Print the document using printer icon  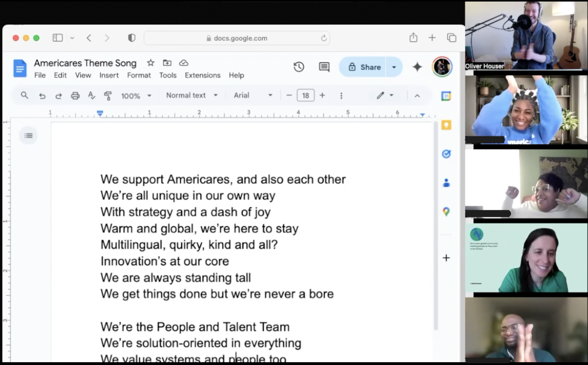(75, 95)
